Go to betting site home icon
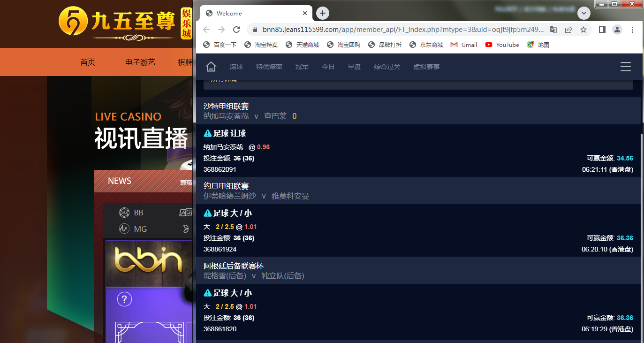Viewport: 644px width, 343px height. (211, 67)
